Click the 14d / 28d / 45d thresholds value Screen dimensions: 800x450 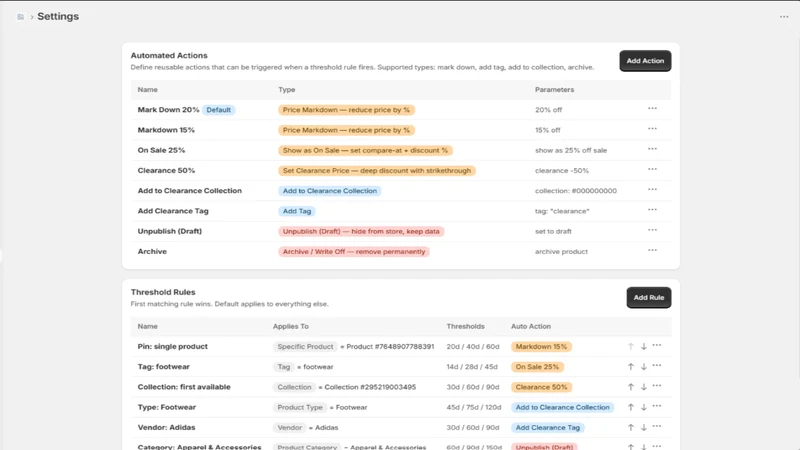[472, 367]
